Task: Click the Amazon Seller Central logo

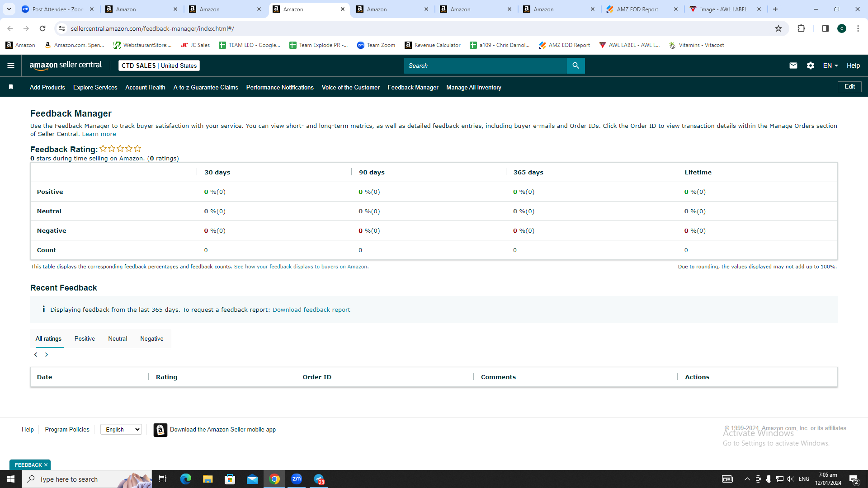Action: [66, 66]
